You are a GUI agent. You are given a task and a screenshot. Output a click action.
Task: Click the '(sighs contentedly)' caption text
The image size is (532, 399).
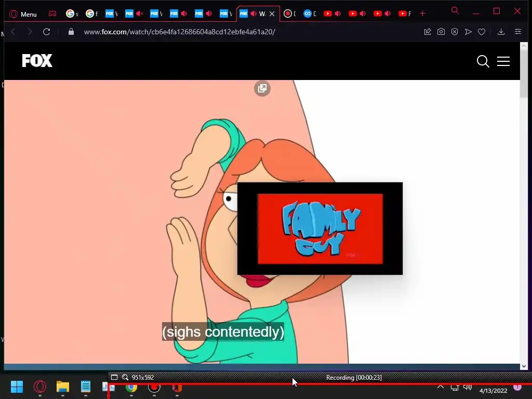coord(223,331)
